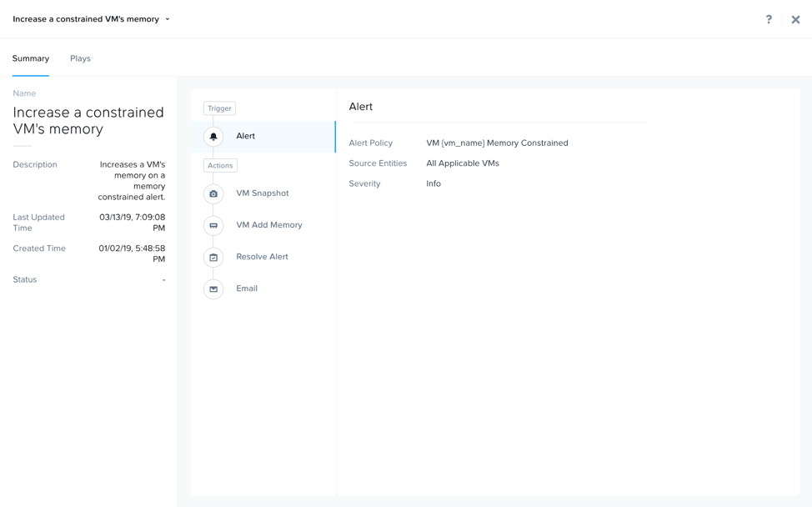Select the Summary tab
Screen dimensions: 812x507
click(31, 58)
